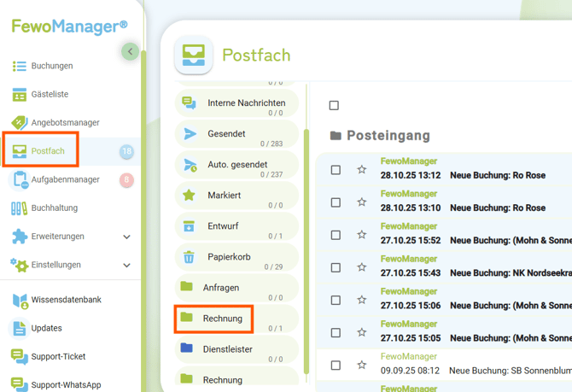Viewport: 572px width, 392px height.
Task: Check the 28.10.25 13:12 message checkbox
Action: (x=336, y=170)
